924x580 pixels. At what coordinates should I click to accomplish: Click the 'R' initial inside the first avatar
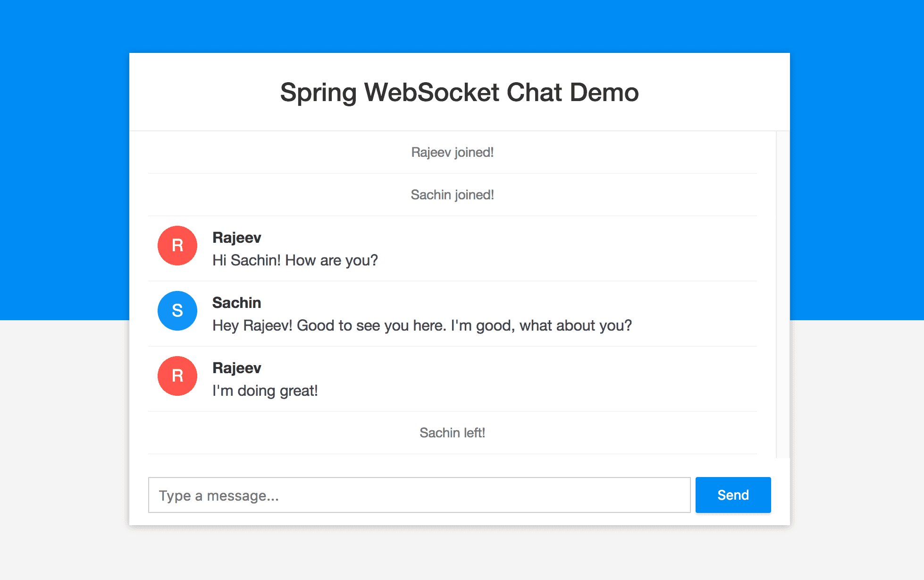point(177,246)
